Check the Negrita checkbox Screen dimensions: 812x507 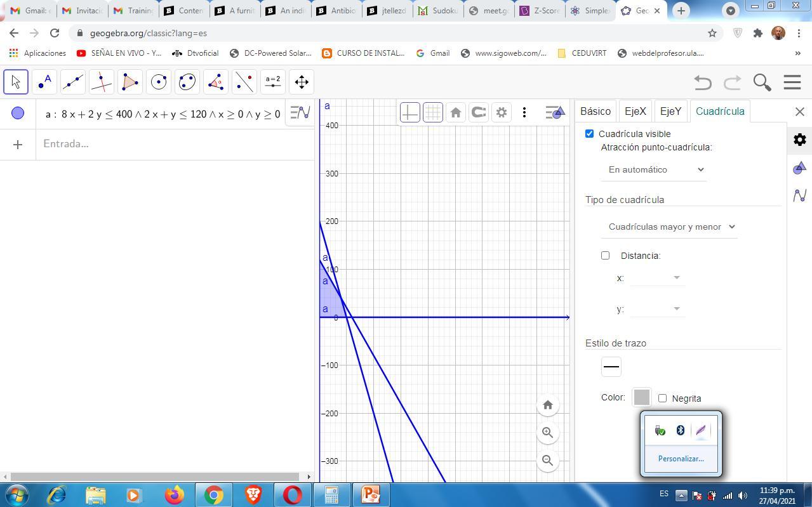pos(663,398)
